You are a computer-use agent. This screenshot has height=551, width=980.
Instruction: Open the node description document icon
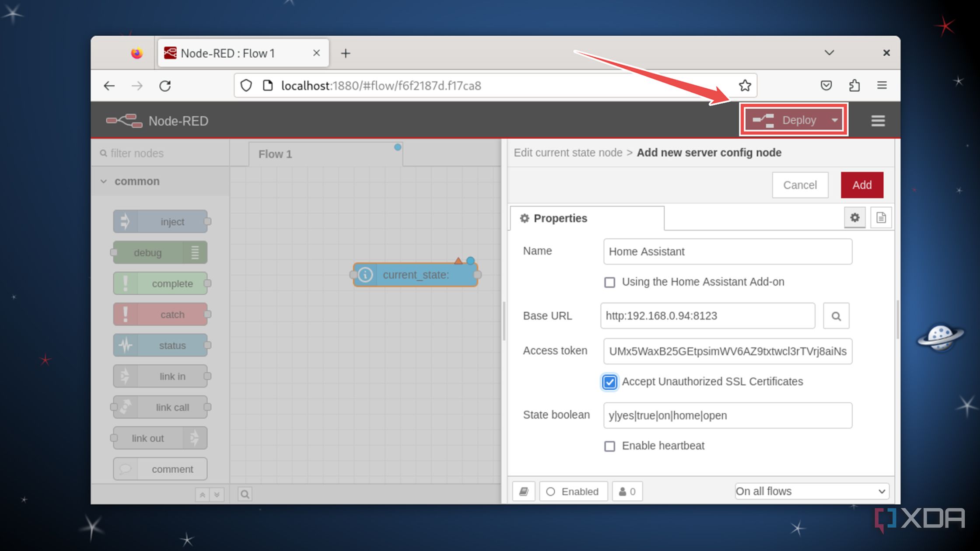coord(881,217)
